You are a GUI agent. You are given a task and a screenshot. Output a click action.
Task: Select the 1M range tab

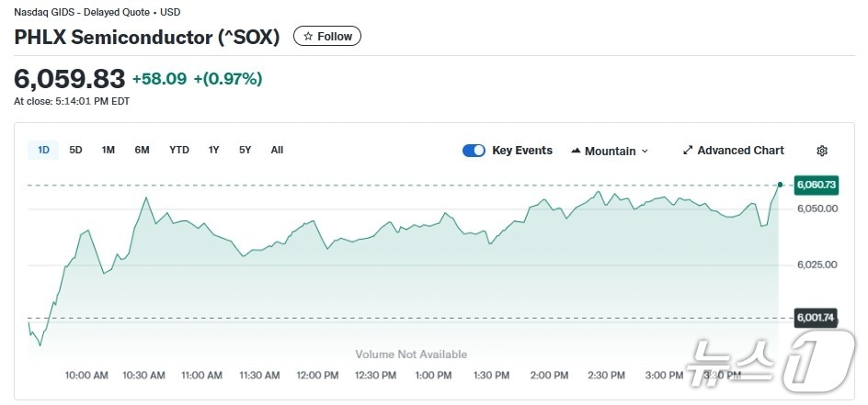pyautogui.click(x=108, y=150)
